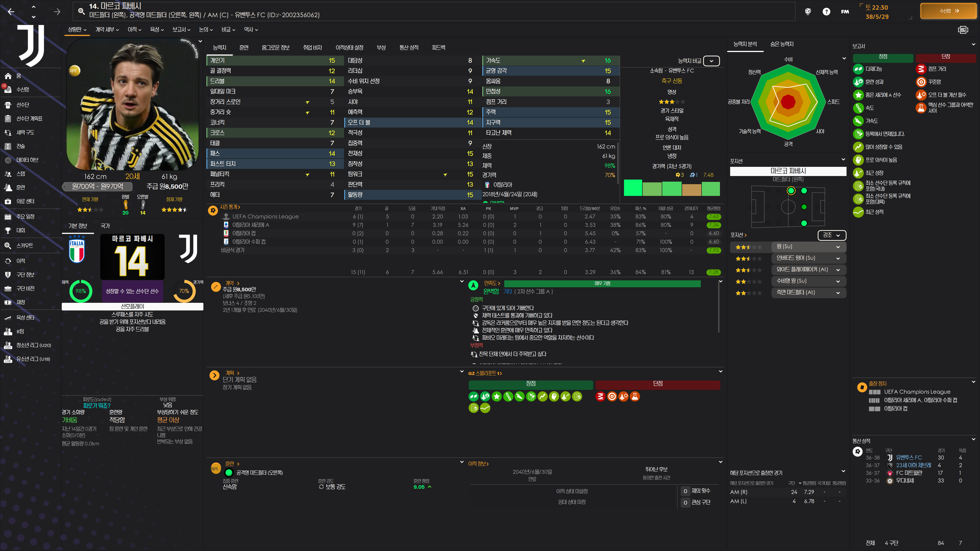Open the GZ 스몰리포트 link
This screenshot has width=980, height=551.
pos(485,373)
